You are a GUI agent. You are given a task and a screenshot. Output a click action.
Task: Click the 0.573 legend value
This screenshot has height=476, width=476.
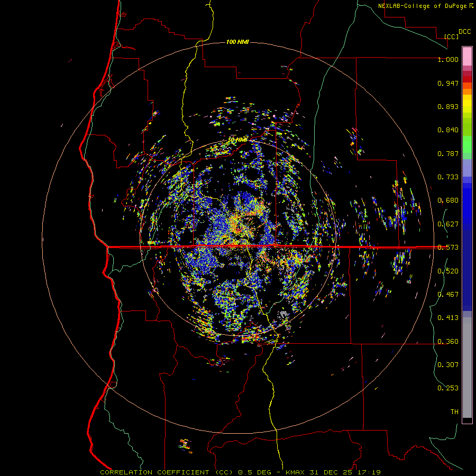click(x=448, y=248)
